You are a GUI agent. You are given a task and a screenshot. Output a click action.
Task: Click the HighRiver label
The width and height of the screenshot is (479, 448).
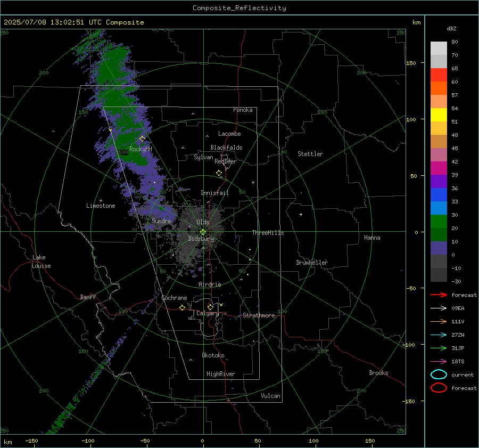pyautogui.click(x=221, y=374)
